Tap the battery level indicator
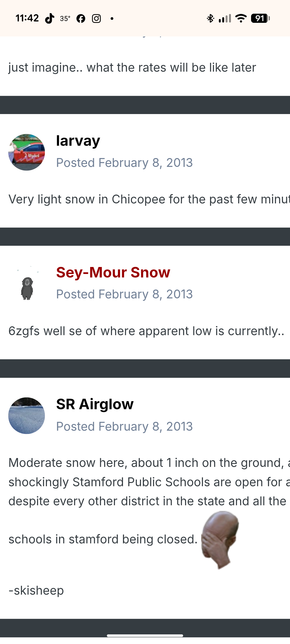Image resolution: width=290 pixels, height=644 pixels. pos(260,19)
